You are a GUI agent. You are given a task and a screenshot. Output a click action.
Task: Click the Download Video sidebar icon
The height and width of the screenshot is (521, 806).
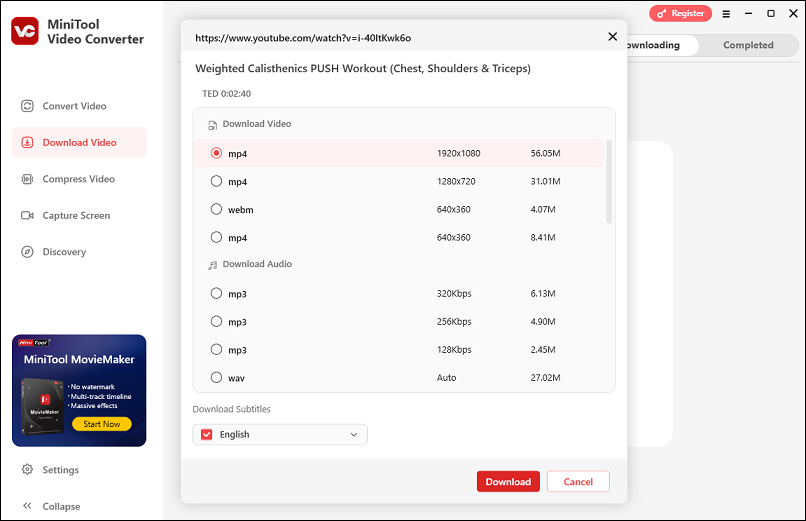pos(27,142)
